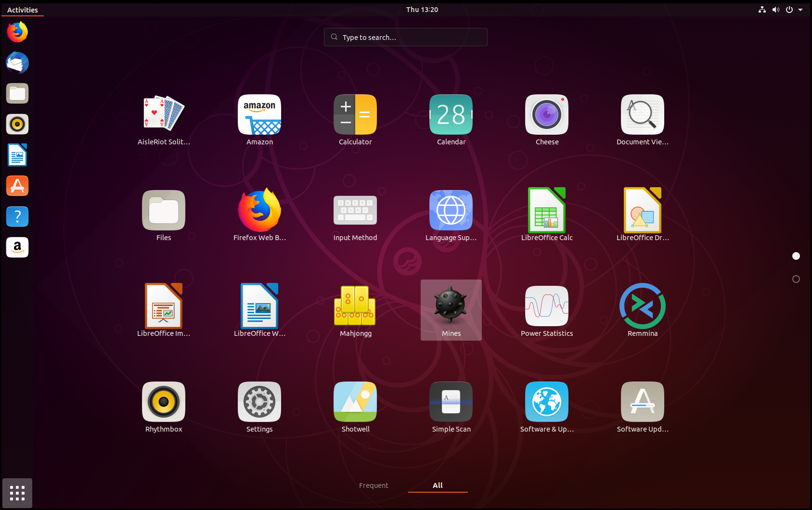Select the All applications tab

(438, 485)
